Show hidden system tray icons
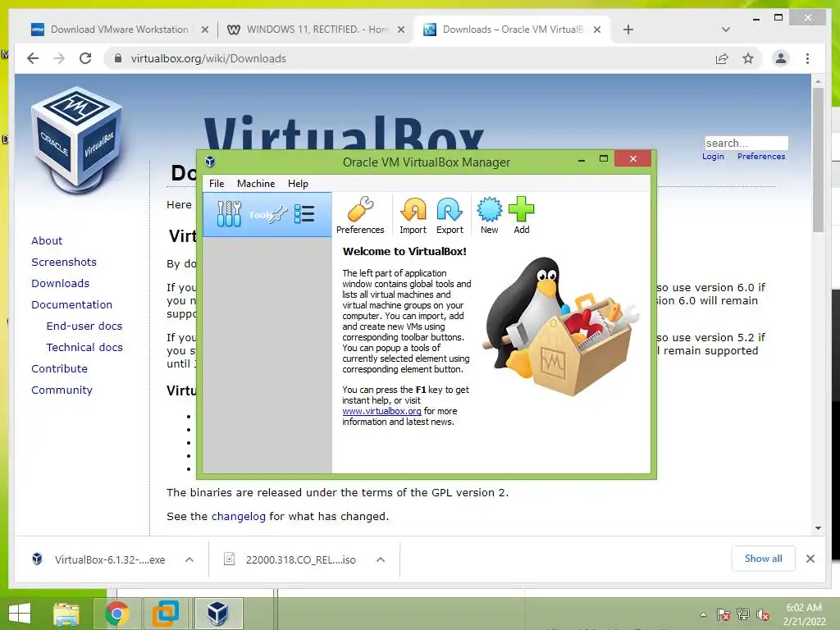The height and width of the screenshot is (630, 840). click(x=703, y=615)
